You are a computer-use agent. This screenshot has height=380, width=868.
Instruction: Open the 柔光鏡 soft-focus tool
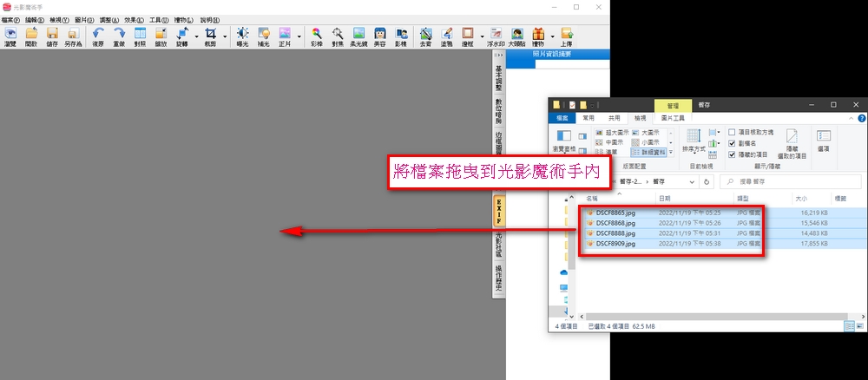coord(358,36)
